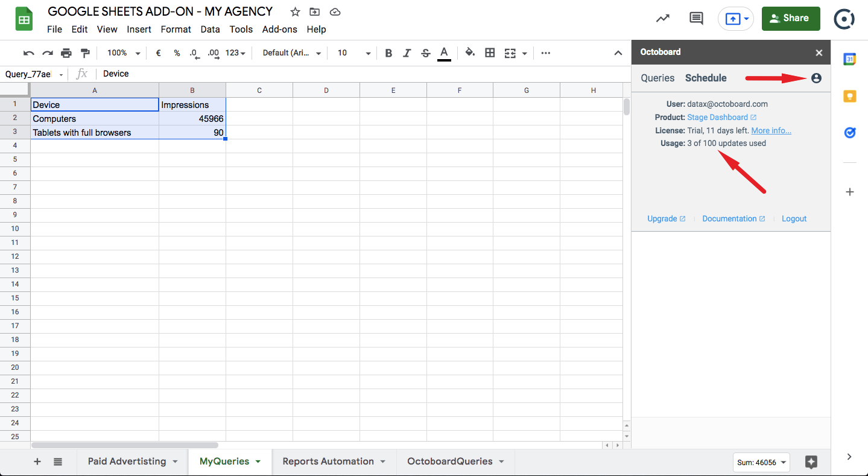The image size is (868, 476).
Task: Format as percent
Action: tap(177, 53)
